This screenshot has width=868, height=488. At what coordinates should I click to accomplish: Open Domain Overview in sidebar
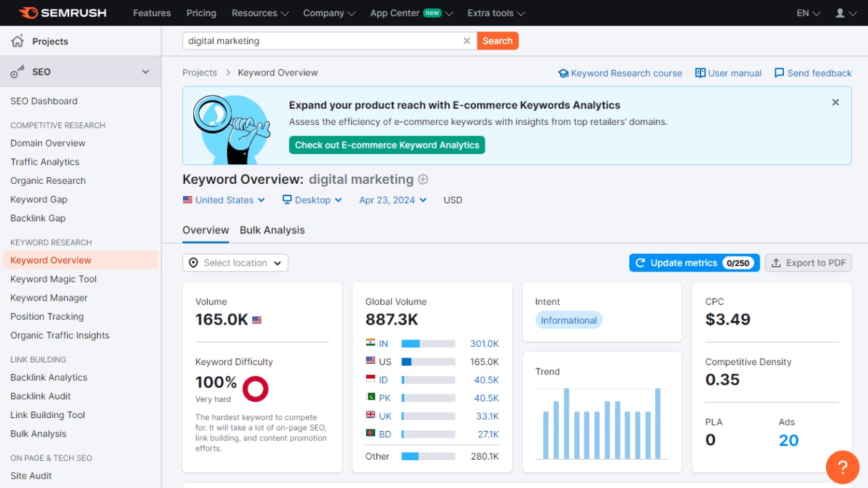click(x=48, y=143)
